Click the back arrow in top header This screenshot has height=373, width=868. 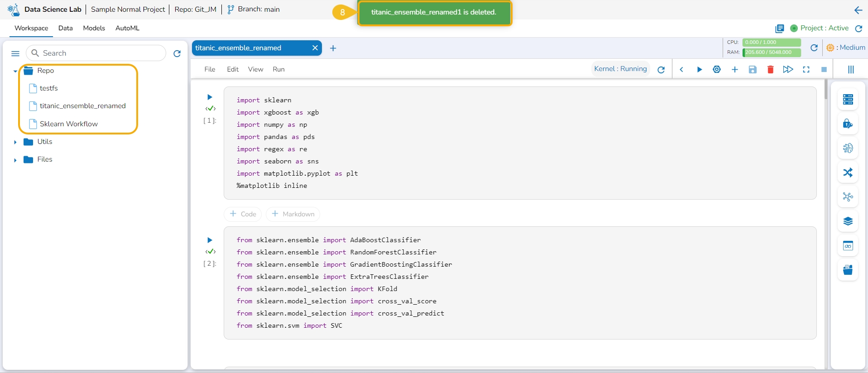click(x=858, y=10)
